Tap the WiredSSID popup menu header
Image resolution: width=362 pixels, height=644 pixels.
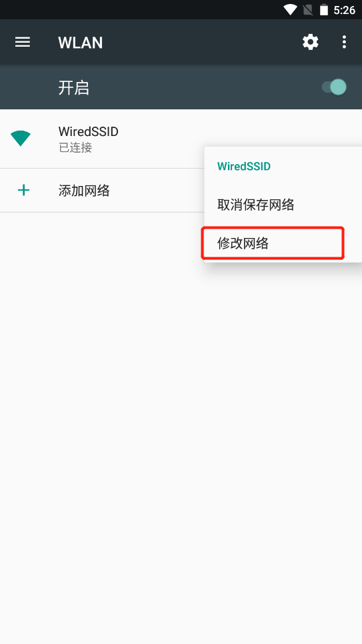(243, 167)
